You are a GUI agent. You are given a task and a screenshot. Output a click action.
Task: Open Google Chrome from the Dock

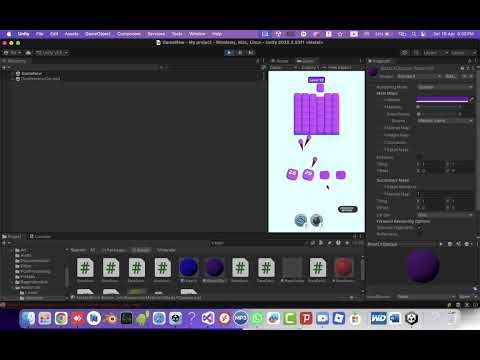tap(61, 318)
